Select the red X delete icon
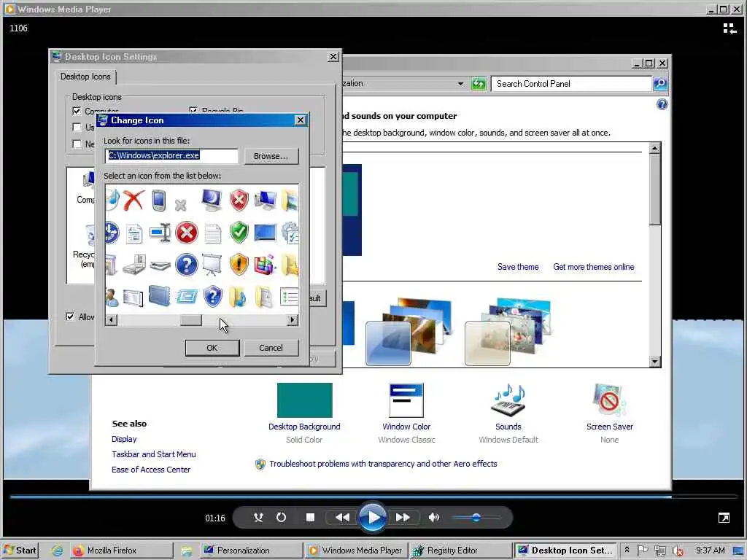The height and width of the screenshot is (560, 747). pyautogui.click(x=133, y=200)
